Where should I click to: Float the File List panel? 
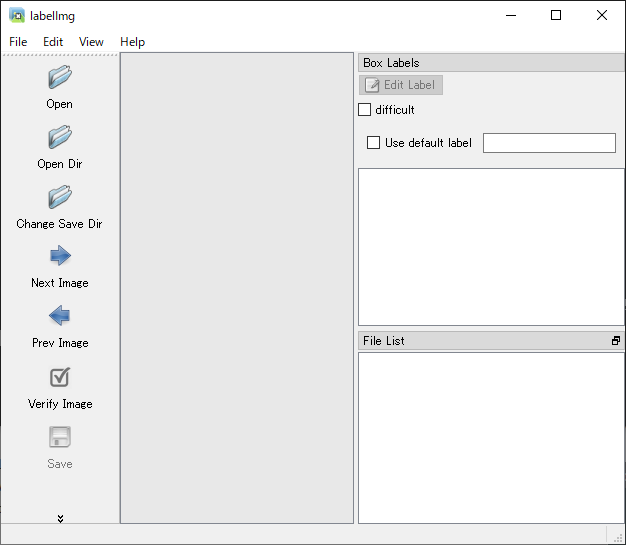point(616,341)
